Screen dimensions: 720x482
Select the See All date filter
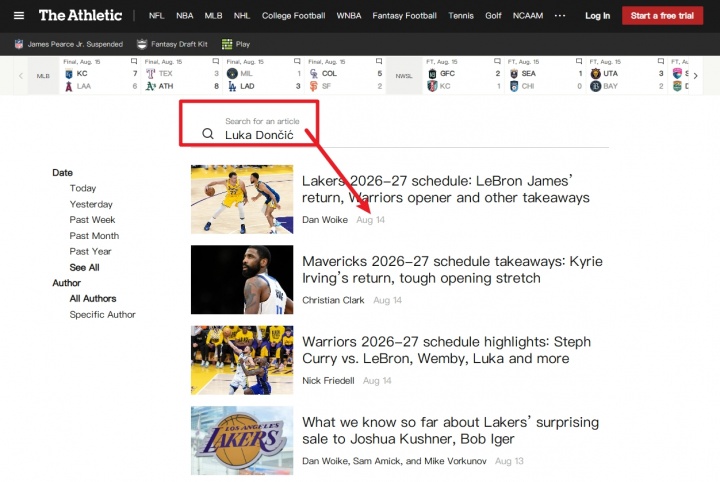coord(84,267)
